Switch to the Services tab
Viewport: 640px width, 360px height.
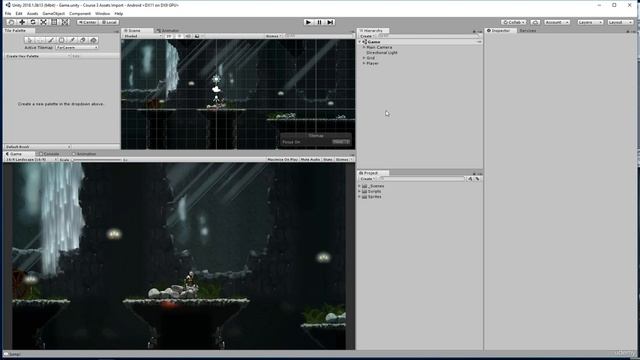click(x=527, y=31)
